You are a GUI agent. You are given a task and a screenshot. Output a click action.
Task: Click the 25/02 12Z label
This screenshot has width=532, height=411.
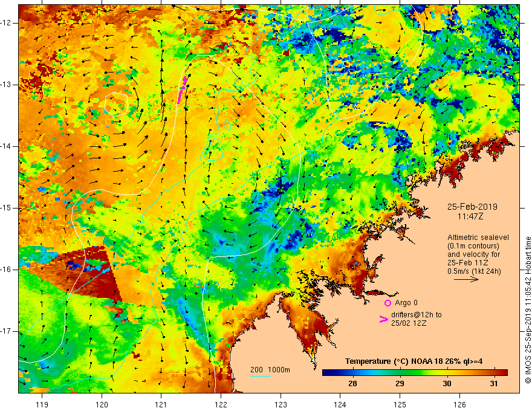click(x=409, y=323)
